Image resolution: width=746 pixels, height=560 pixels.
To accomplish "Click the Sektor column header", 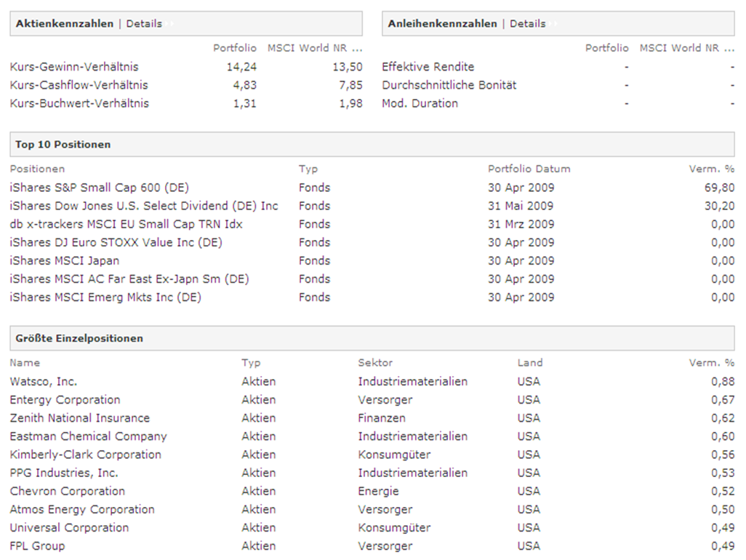I will [x=375, y=363].
